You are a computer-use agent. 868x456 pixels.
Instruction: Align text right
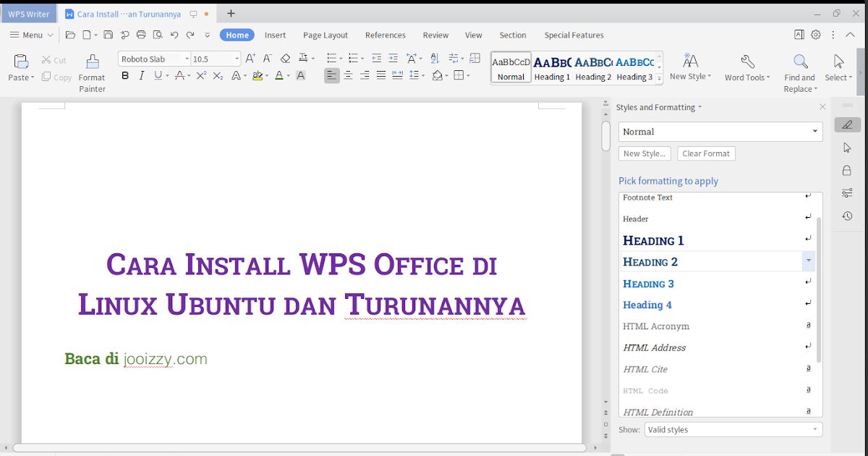(x=365, y=75)
